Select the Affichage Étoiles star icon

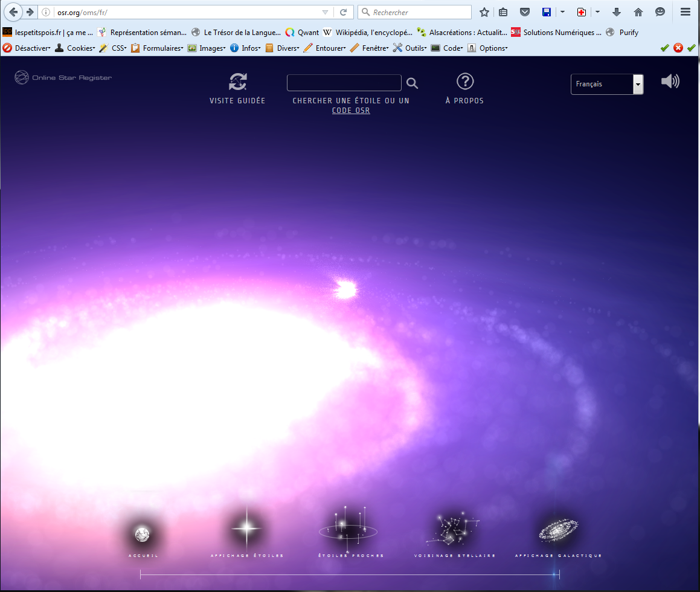point(246,529)
